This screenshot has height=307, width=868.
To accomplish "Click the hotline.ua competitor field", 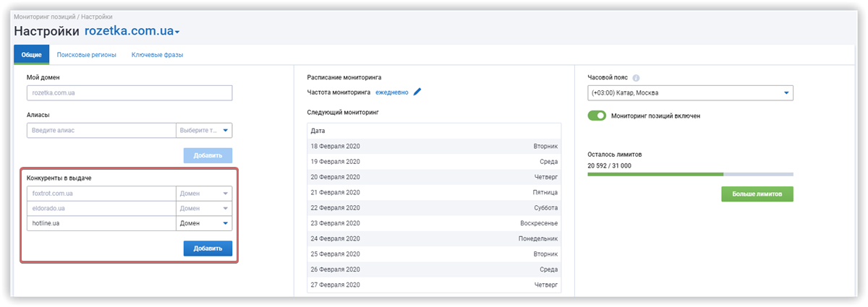I will click(x=101, y=223).
